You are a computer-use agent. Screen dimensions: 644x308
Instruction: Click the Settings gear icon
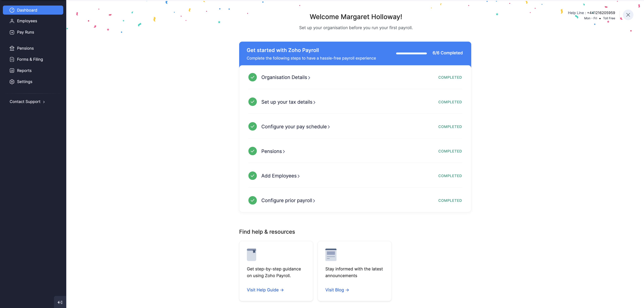[x=12, y=82]
